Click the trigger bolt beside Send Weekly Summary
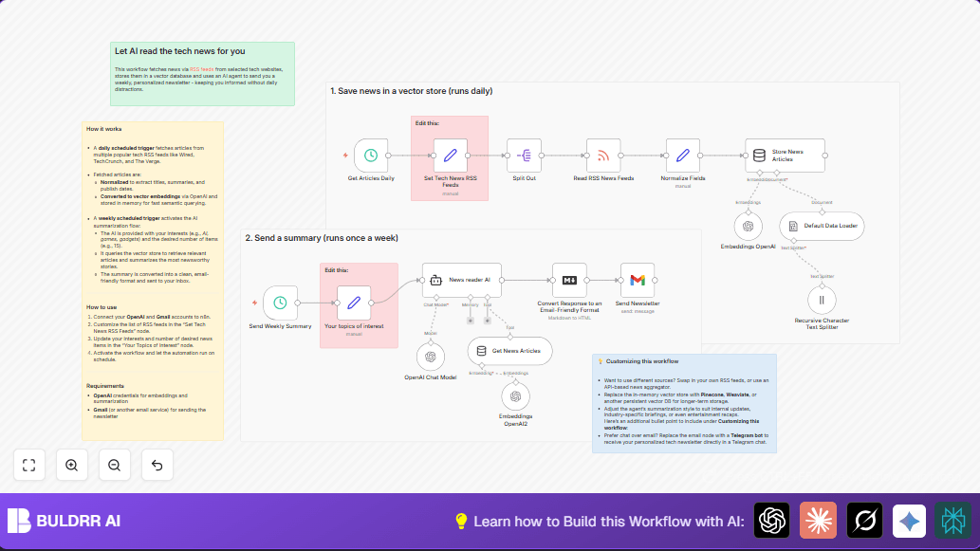This screenshot has height=551, width=980. point(254,303)
